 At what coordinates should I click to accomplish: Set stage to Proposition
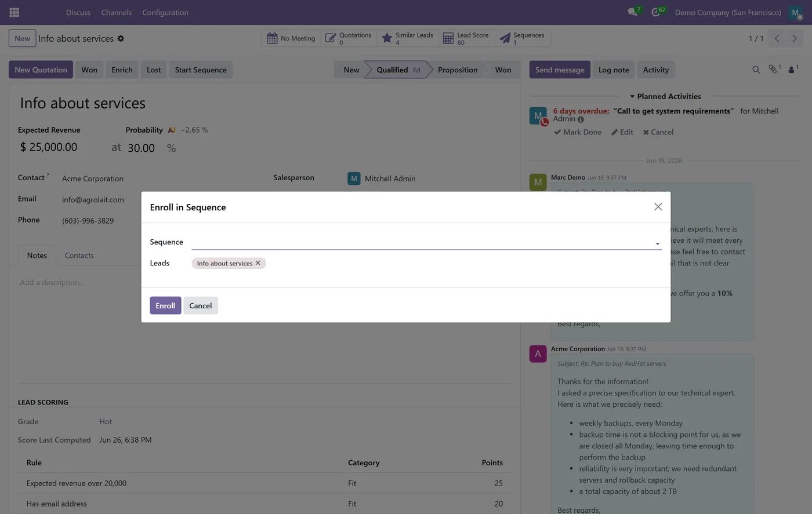[458, 70]
